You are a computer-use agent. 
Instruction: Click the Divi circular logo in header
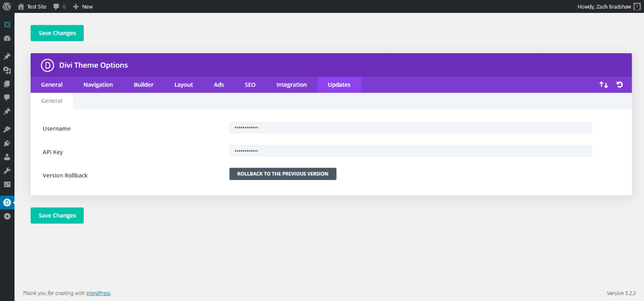tap(47, 65)
